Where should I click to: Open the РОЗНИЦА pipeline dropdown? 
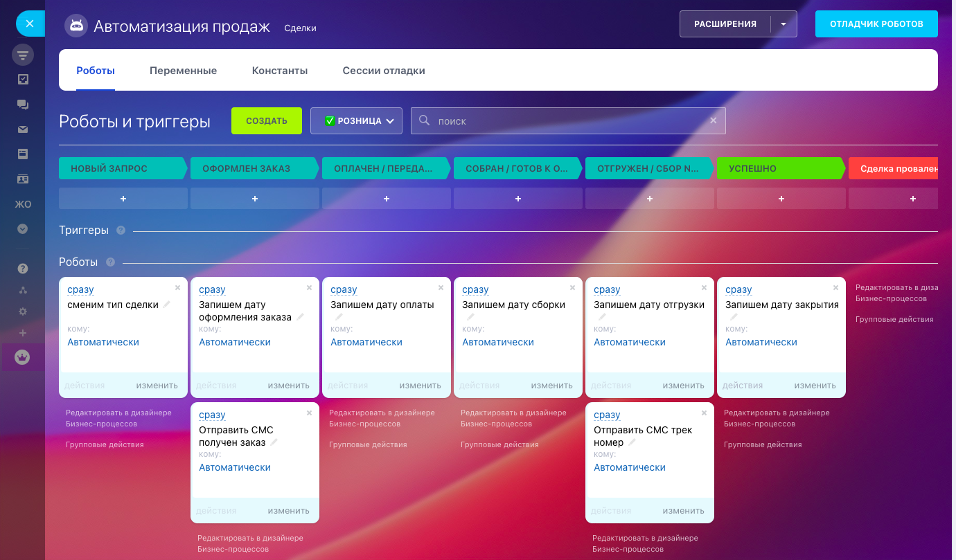click(356, 120)
